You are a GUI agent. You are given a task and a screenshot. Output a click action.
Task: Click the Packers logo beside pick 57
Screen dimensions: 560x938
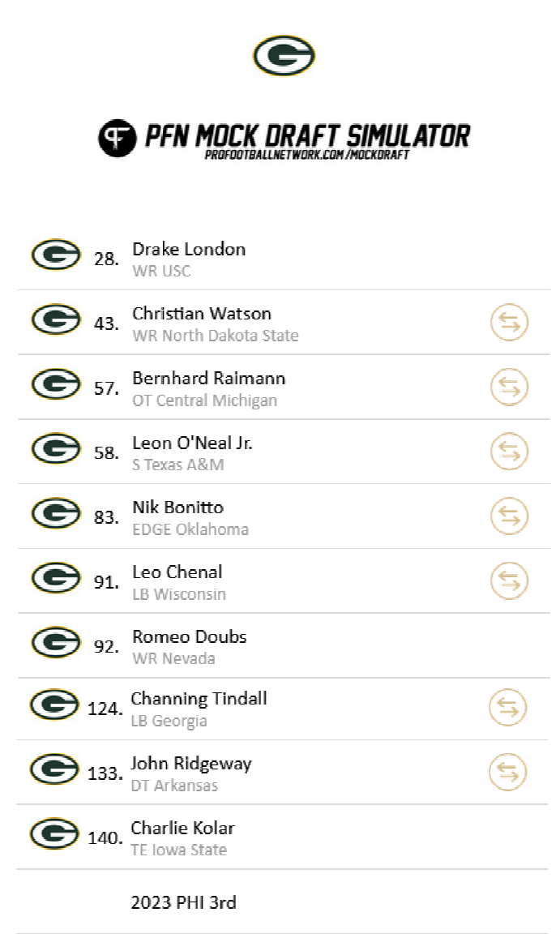coord(56,384)
